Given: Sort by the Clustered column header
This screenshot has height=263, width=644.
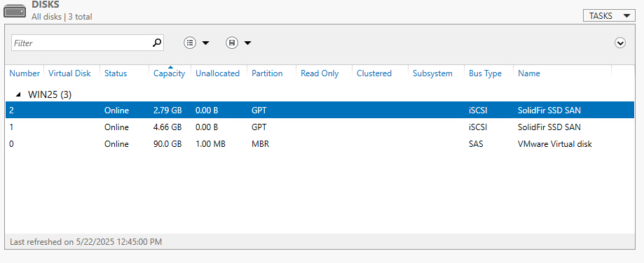Looking at the screenshot, I should 374,73.
